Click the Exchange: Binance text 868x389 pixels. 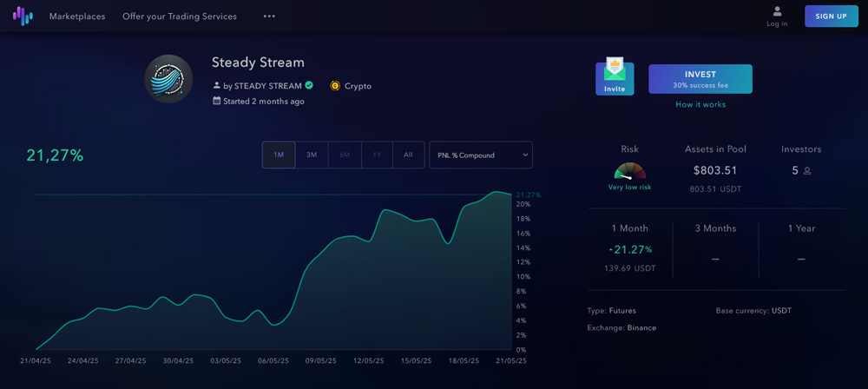coord(621,327)
